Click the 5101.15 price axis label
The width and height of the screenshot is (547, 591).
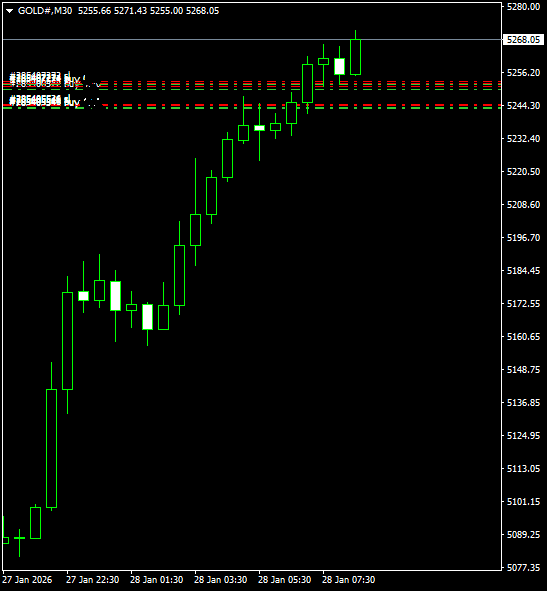click(x=523, y=501)
